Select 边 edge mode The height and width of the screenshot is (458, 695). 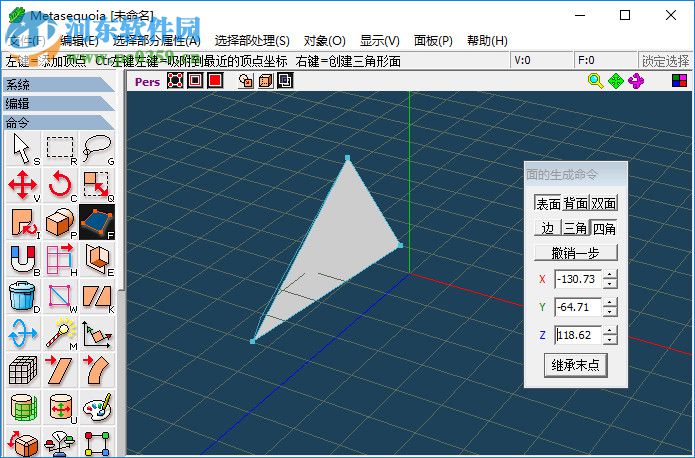[x=548, y=228]
